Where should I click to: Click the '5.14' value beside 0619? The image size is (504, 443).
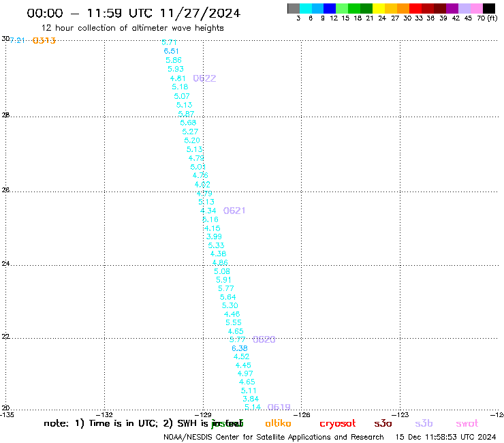tap(252, 408)
